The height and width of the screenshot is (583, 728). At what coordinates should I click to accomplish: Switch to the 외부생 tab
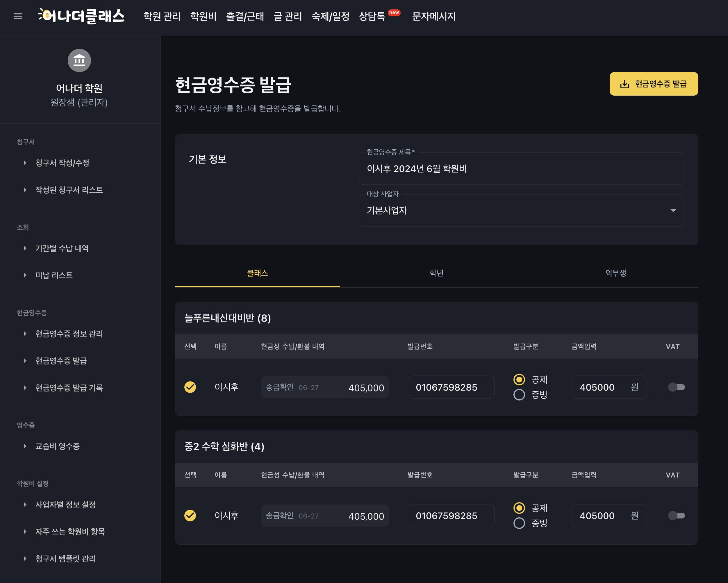615,273
